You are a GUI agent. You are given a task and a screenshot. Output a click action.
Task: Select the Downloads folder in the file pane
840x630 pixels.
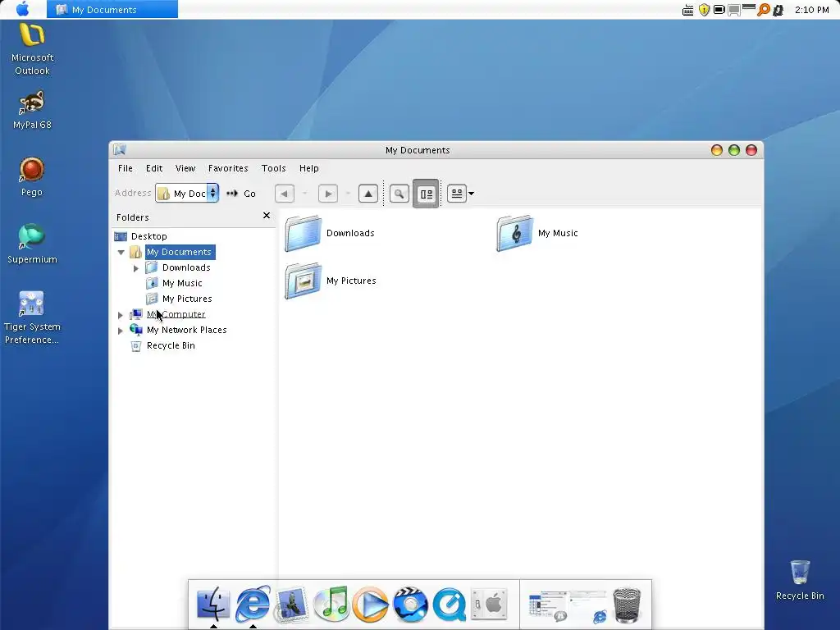[x=330, y=233]
